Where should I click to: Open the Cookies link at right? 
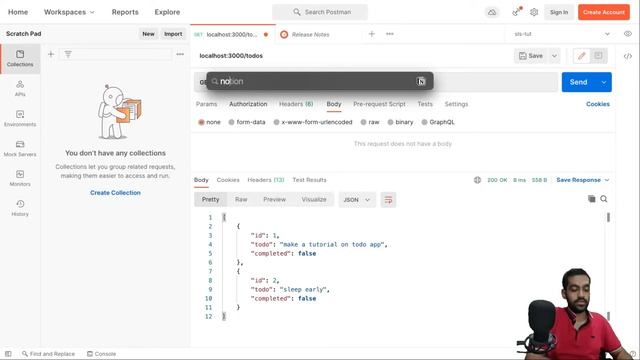[598, 104]
